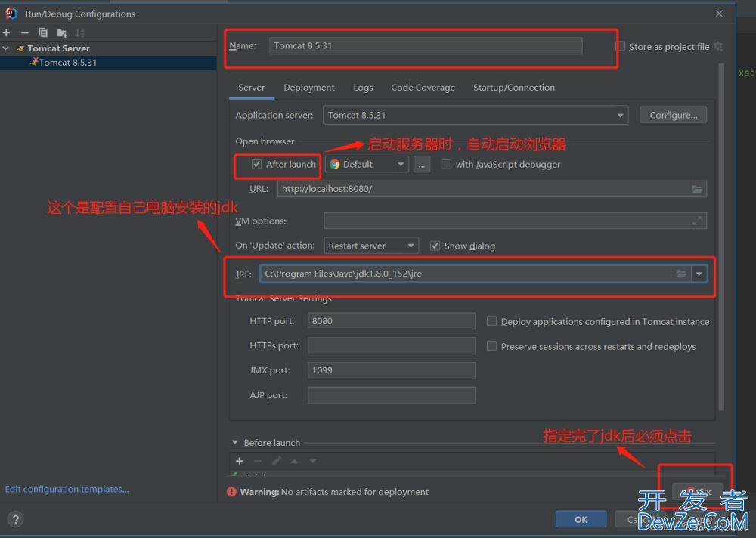756x538 pixels.
Task: Click the browse folder icon in URL field
Action: click(697, 189)
